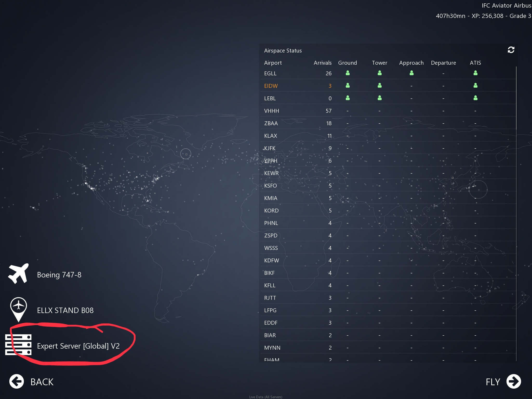Click LEBL ATIS controller icon
This screenshot has height=399, width=532.
pyautogui.click(x=475, y=98)
